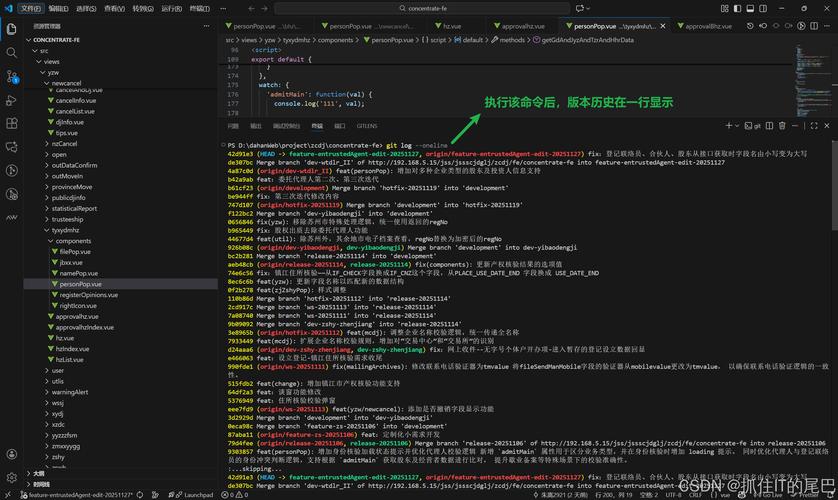This screenshot has height=500, width=838.
Task: Click the navigate back arrow in title bar
Action: tap(251, 9)
